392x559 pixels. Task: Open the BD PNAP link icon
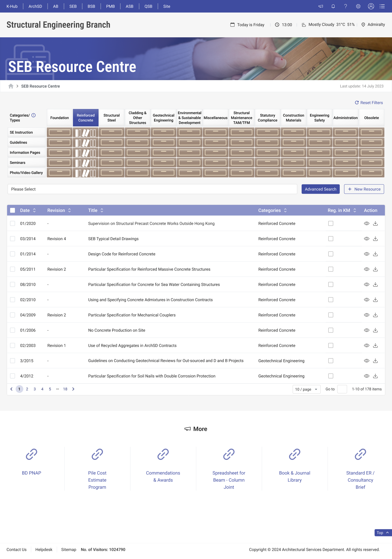(32, 454)
